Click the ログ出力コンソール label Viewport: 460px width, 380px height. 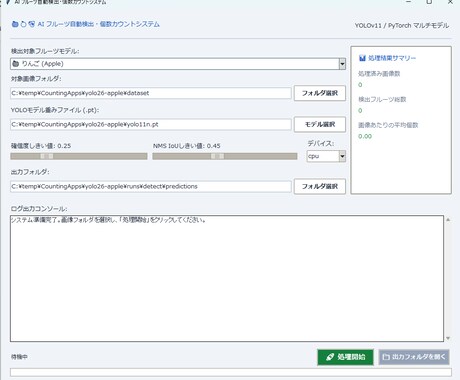coord(39,209)
